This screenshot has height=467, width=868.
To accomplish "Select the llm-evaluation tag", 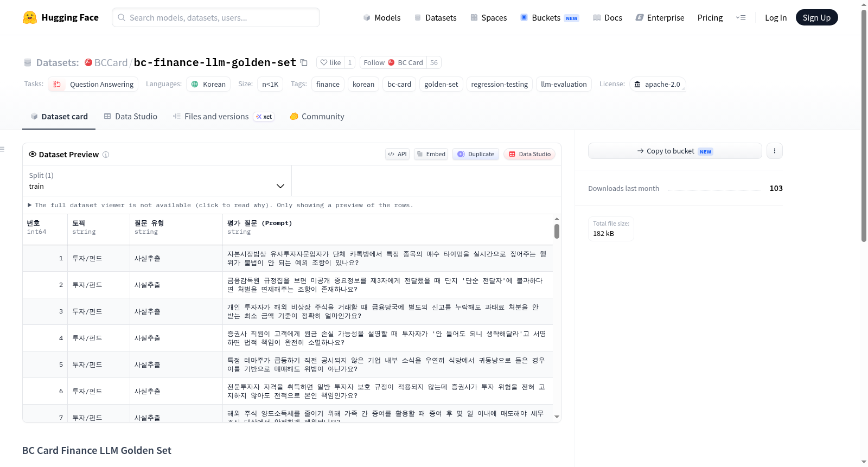I will 564,84.
